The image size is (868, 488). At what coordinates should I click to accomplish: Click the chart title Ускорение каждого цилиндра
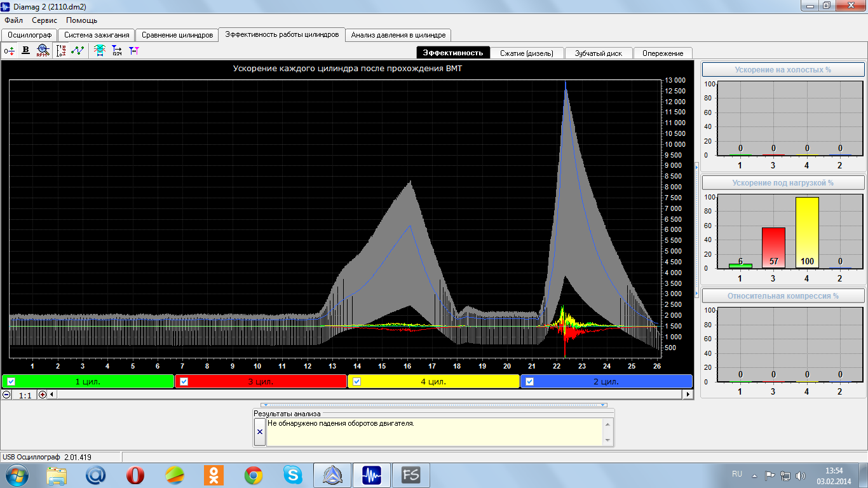point(346,69)
